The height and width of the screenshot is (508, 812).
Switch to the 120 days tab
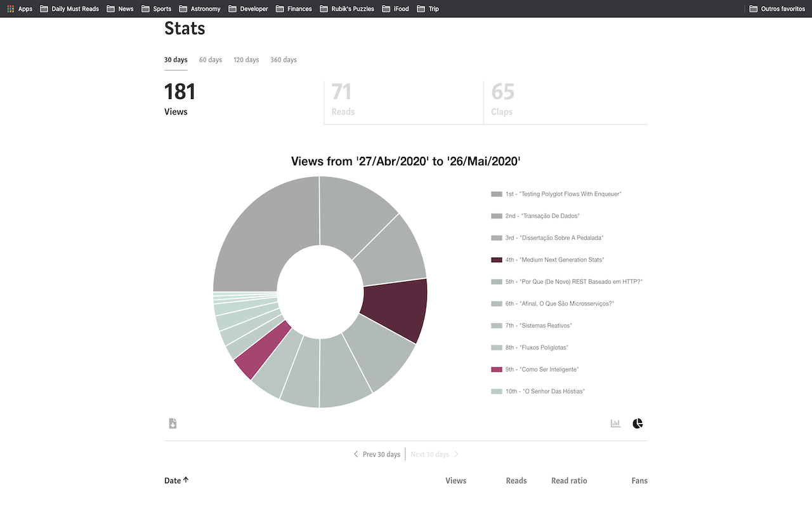[x=246, y=60]
